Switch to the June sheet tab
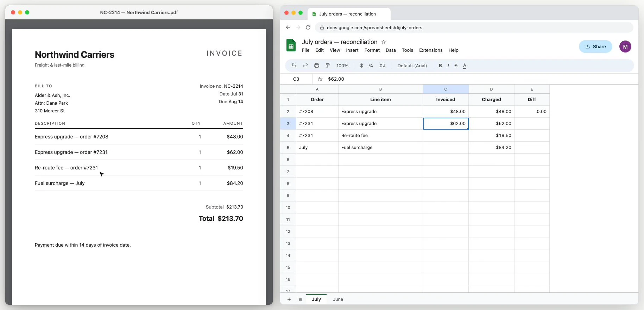Viewport: 644px width, 310px height. [338, 299]
